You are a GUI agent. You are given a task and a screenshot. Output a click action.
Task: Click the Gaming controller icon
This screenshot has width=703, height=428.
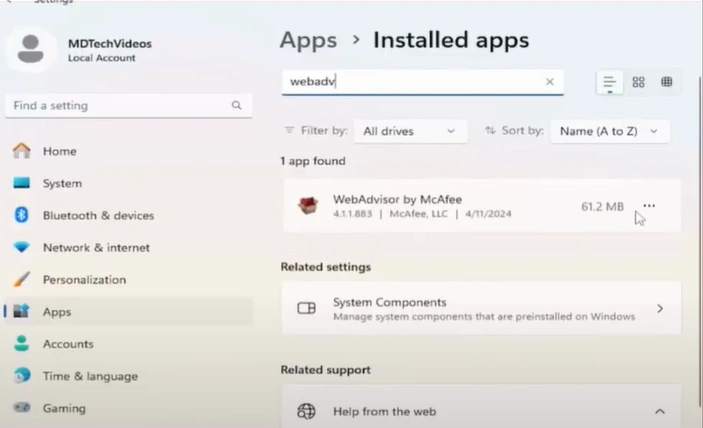21,408
